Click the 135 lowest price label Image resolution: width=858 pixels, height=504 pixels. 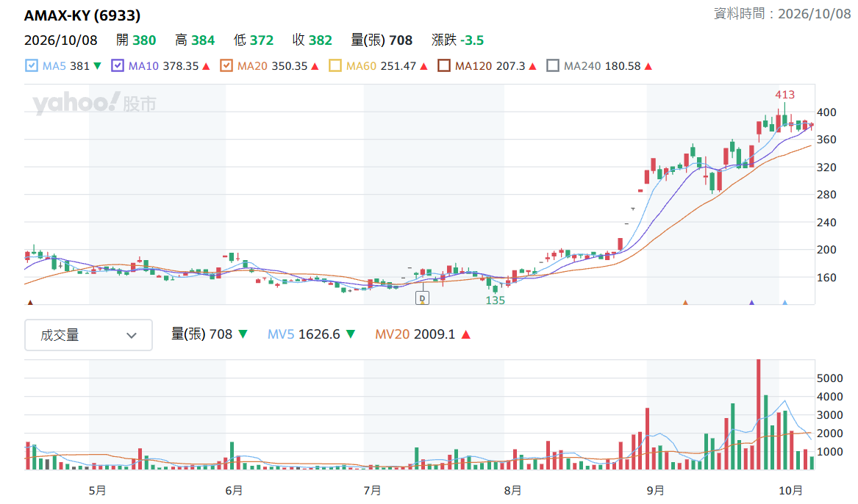pyautogui.click(x=496, y=300)
